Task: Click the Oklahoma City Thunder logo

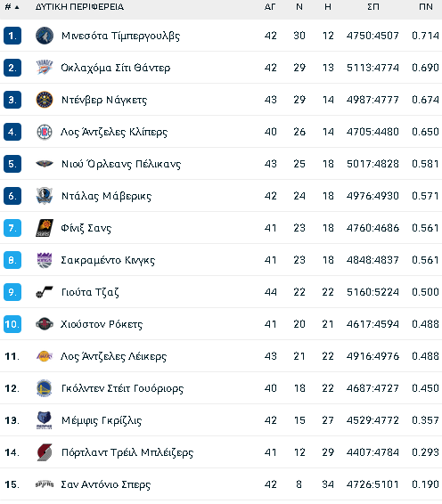Action: [45, 68]
